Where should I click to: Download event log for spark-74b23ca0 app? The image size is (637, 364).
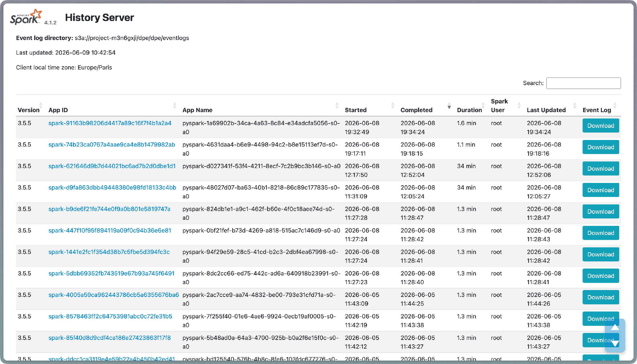[x=601, y=147]
